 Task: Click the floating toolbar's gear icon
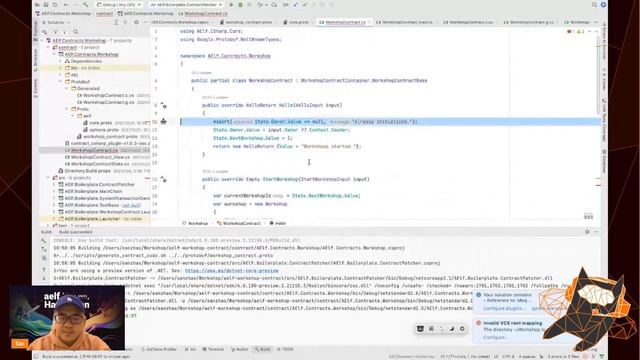[462, 329]
